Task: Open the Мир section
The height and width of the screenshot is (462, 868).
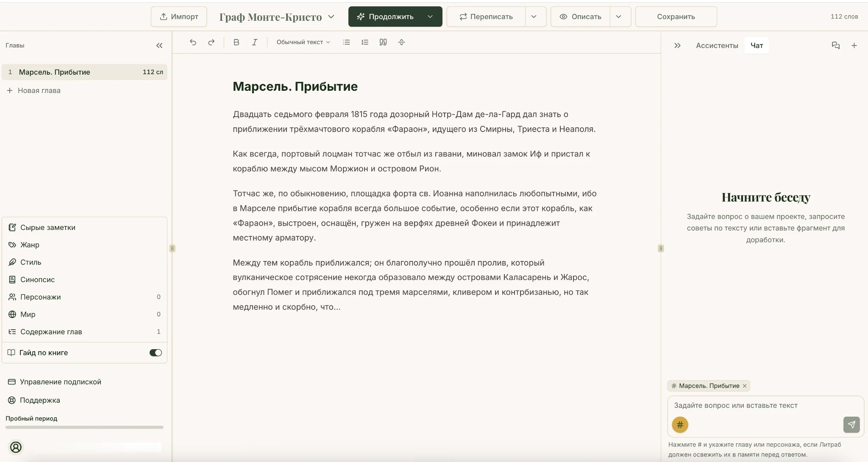Action: point(84,314)
